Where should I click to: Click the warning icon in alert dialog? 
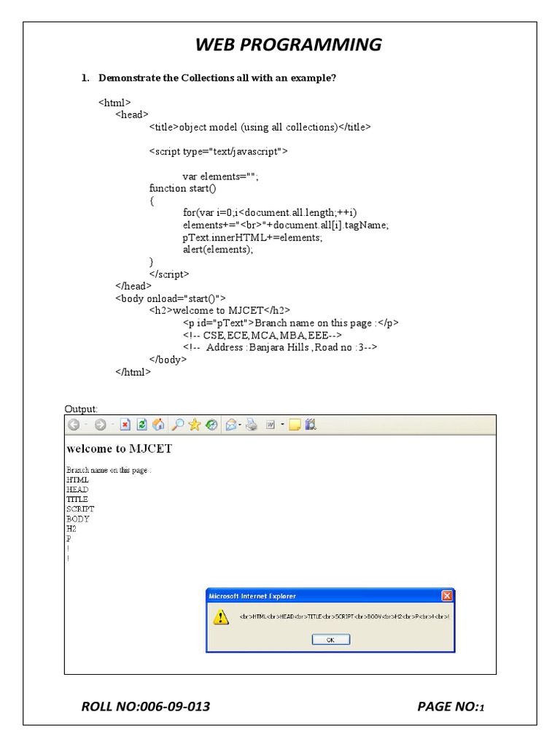click(220, 617)
